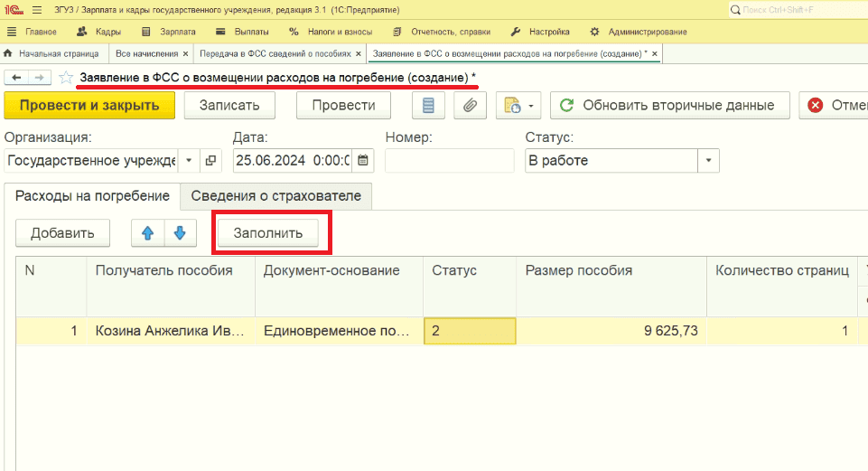The width and height of the screenshot is (868, 471).
Task: Click the N column header
Action: pyautogui.click(x=51, y=287)
